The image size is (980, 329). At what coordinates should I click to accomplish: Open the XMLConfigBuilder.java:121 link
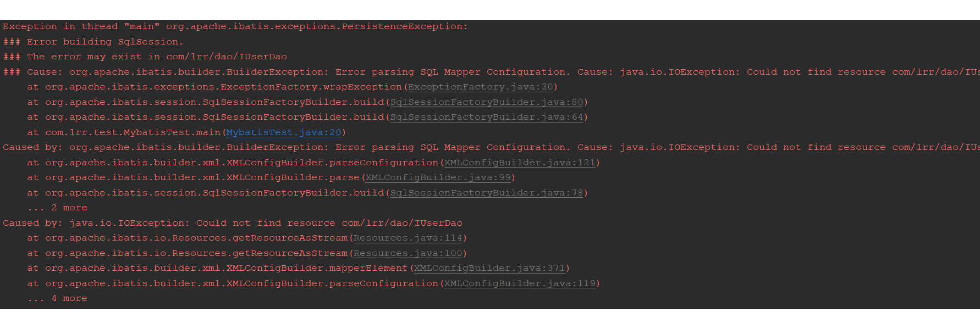point(520,163)
